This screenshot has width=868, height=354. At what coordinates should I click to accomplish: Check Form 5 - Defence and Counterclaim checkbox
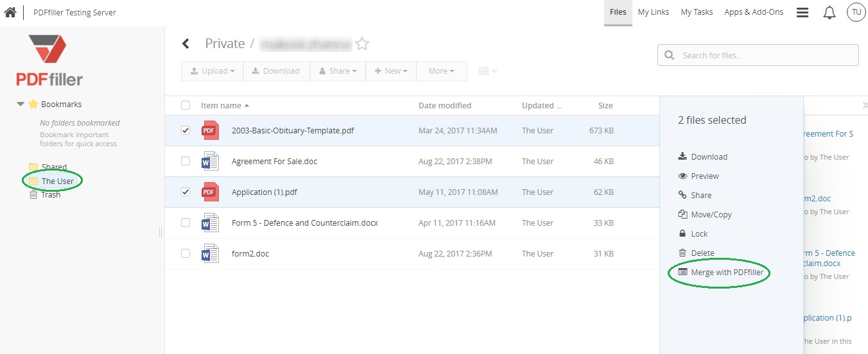coord(186,223)
